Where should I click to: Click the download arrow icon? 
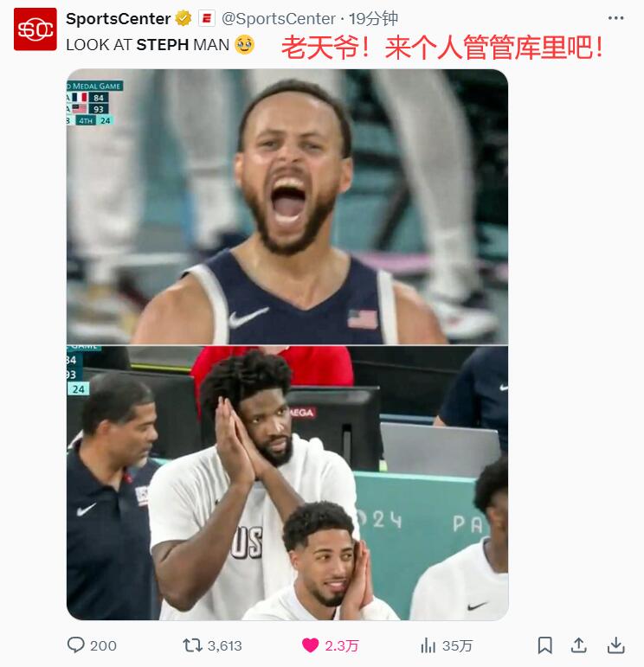pos(615,645)
